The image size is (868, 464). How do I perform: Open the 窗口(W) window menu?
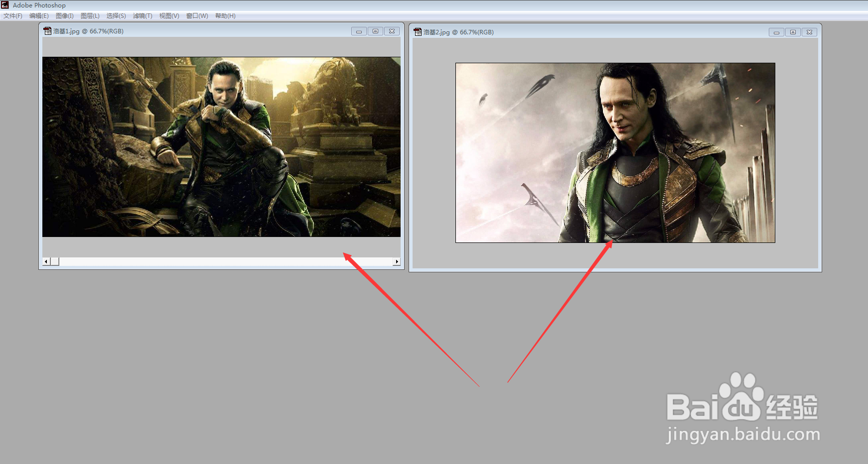tap(197, 16)
